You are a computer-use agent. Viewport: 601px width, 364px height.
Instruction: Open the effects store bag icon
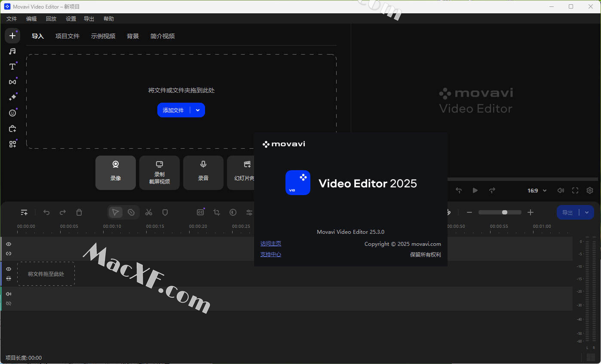point(12,128)
